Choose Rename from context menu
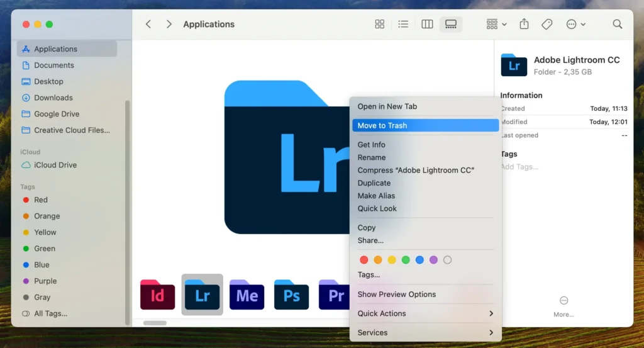 [425, 157]
